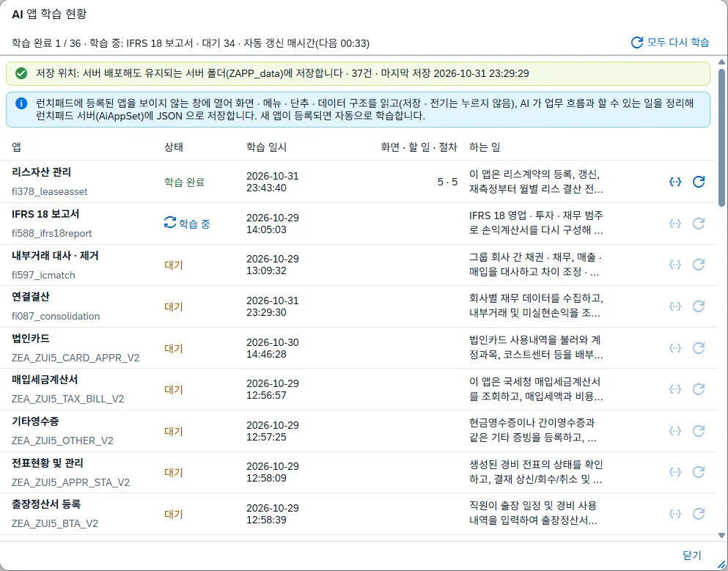Select ZEA_ZUI5_TAX_BILL_V2 identifier
The height and width of the screenshot is (571, 728).
(67, 399)
